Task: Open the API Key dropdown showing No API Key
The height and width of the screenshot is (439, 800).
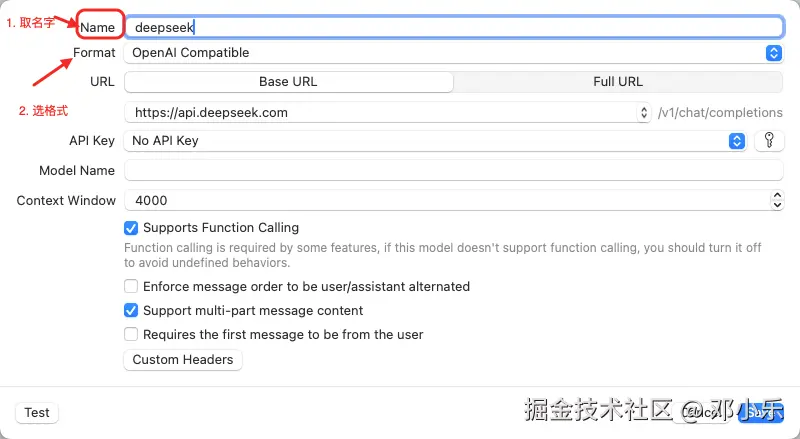Action: pos(435,140)
